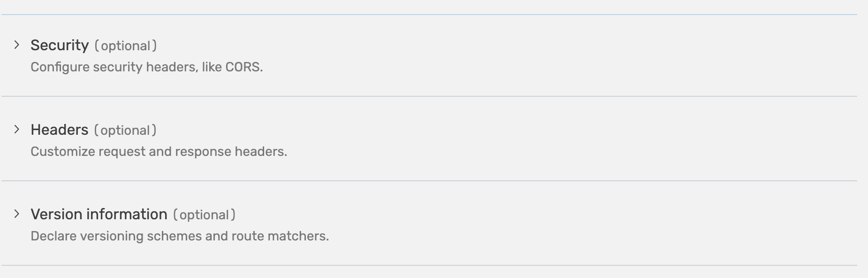The height and width of the screenshot is (278, 868).
Task: Select the disclosure arrow beside Headers
Action: pos(17,130)
